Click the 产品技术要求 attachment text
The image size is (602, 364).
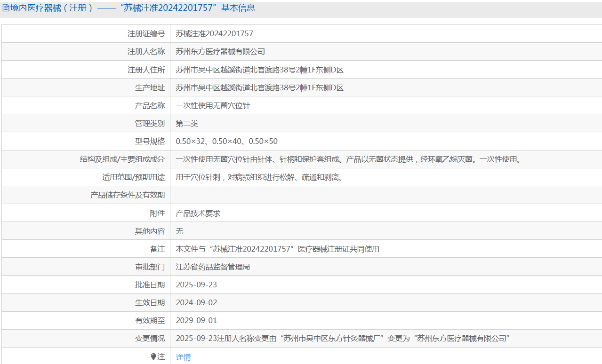(x=198, y=213)
